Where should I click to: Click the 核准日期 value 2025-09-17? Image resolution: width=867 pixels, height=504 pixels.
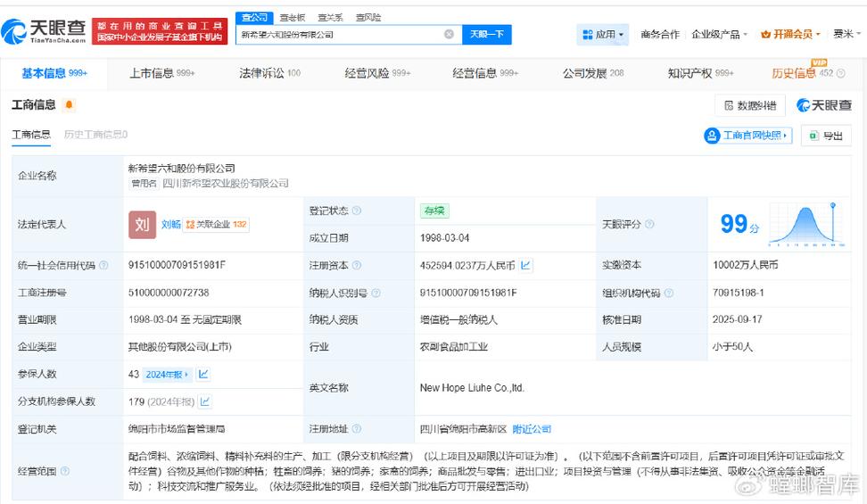(x=737, y=319)
